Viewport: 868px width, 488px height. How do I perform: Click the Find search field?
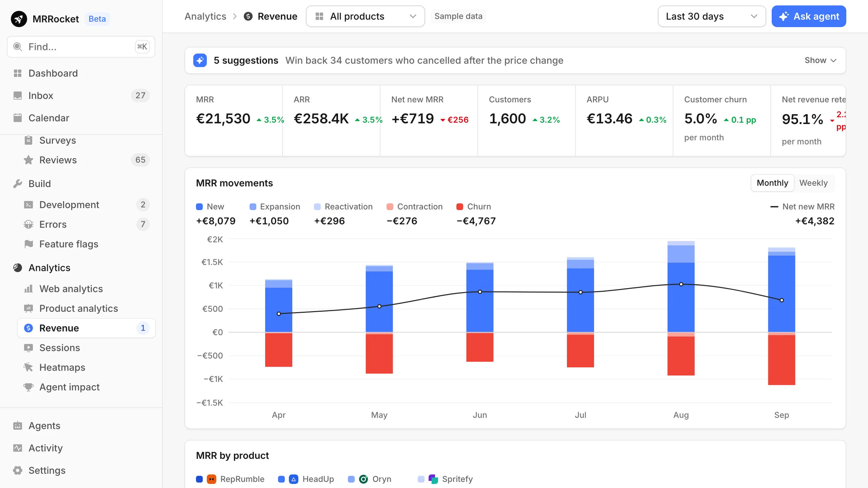point(81,47)
